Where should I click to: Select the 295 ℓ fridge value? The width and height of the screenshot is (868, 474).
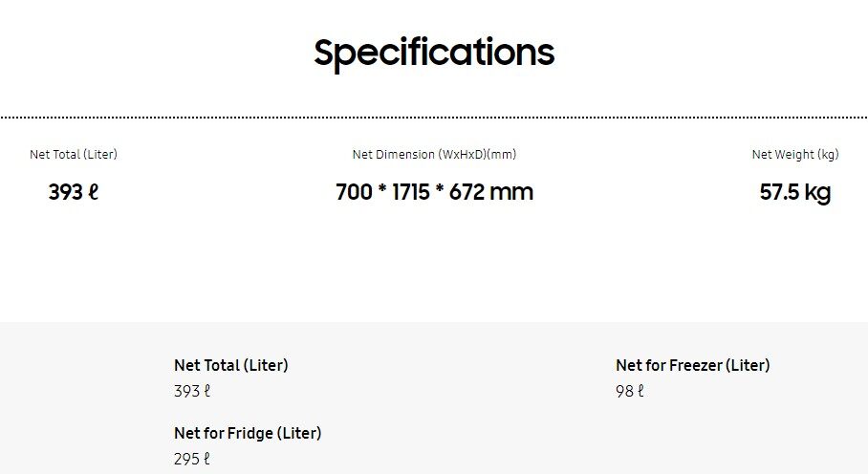[192, 459]
